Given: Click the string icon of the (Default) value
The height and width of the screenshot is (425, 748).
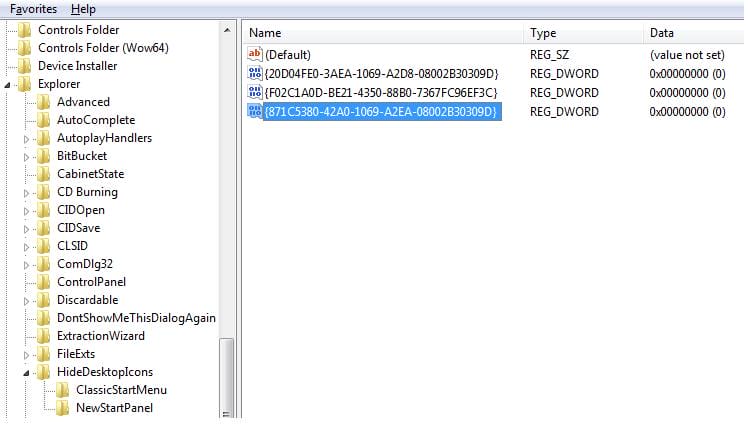Looking at the screenshot, I should click(x=255, y=55).
